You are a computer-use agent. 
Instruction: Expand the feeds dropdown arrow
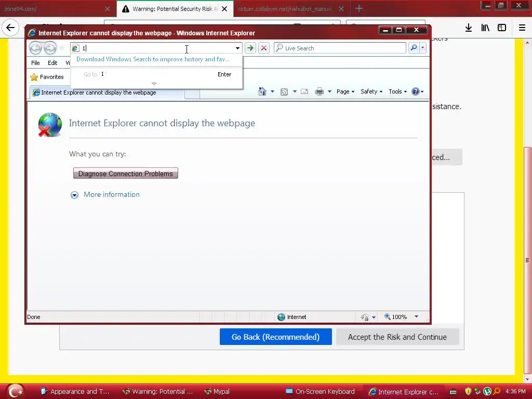pos(295,91)
